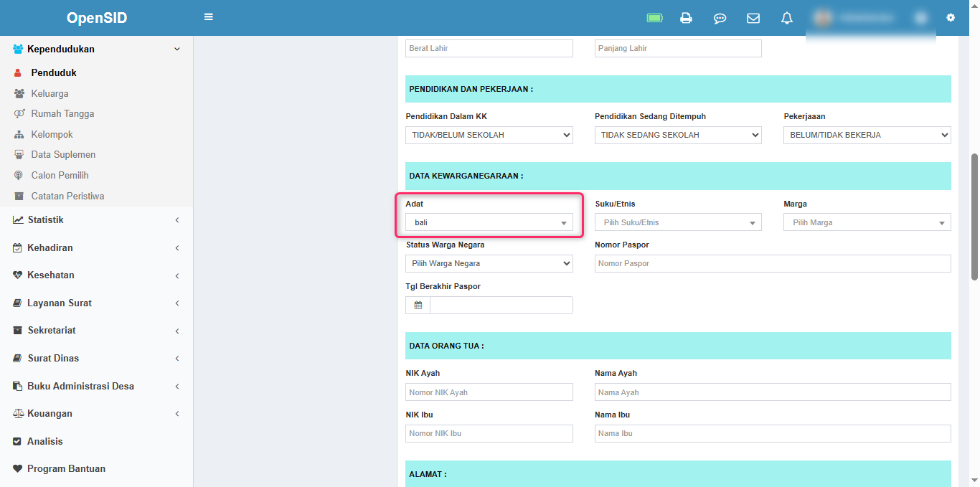Open the Pendidikan Sedang Ditempuh dropdown
The image size is (980, 487).
(678, 135)
